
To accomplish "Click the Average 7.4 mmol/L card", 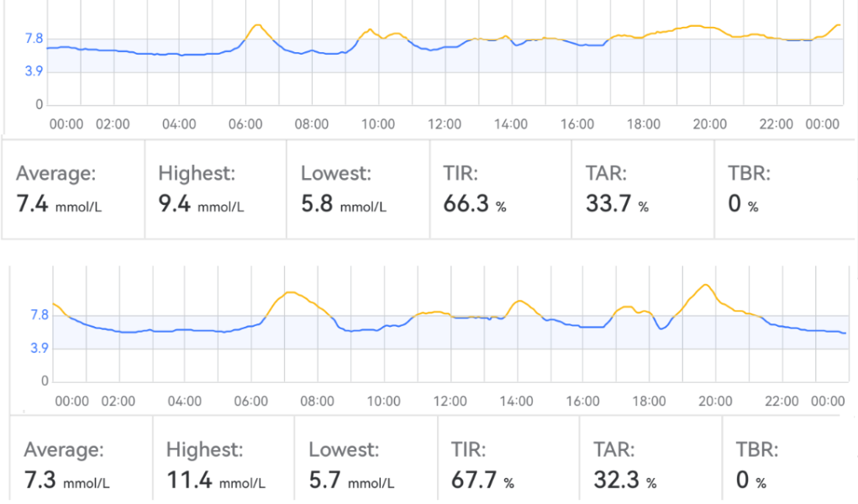I will coord(74,188).
